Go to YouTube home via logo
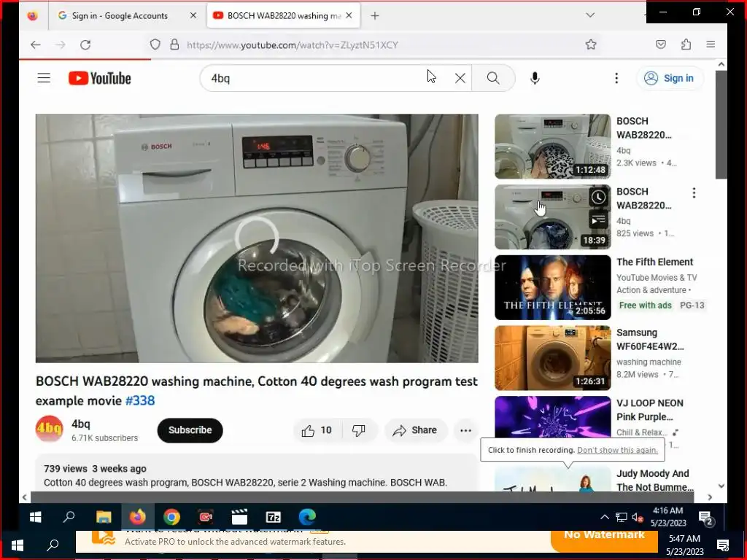 tap(99, 78)
